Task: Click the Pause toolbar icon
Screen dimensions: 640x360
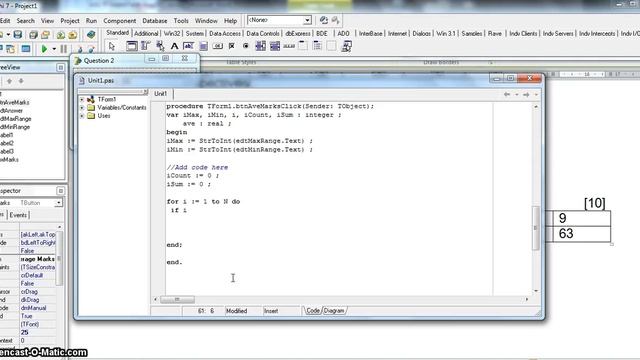Action: [64, 49]
